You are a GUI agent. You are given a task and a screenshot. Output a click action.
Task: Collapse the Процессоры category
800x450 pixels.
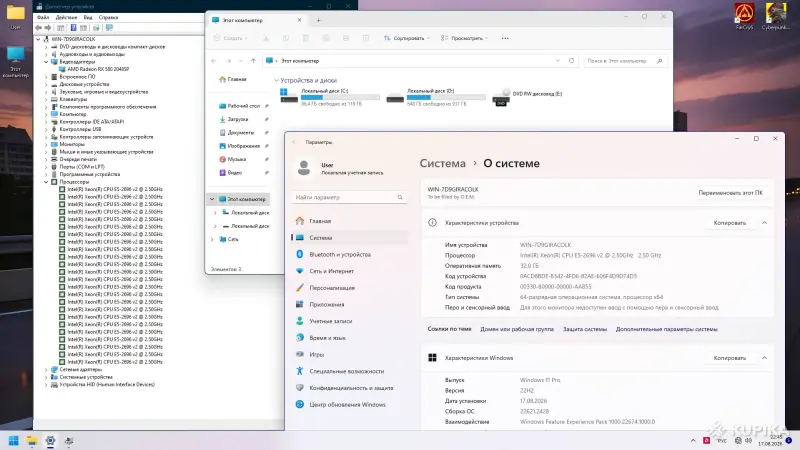(x=46, y=182)
